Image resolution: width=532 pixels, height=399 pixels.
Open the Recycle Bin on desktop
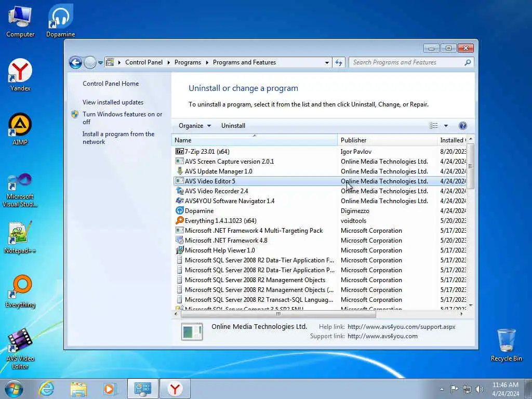coord(506,345)
